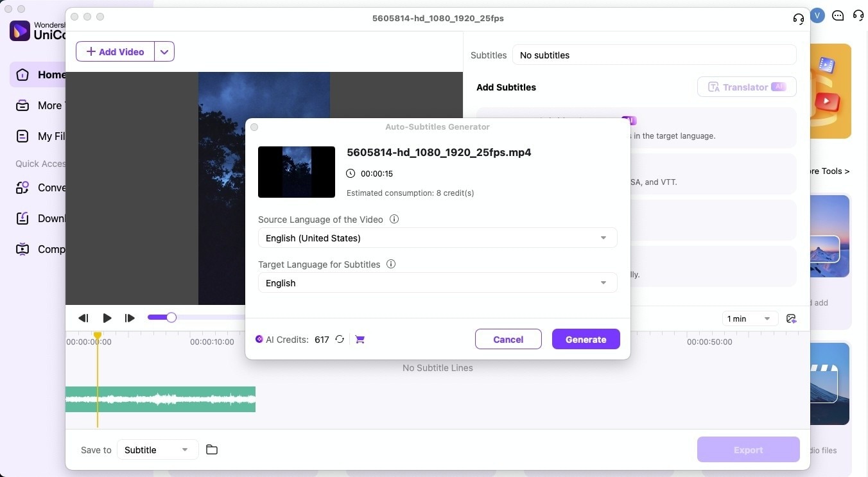Go to Home in the sidebar
This screenshot has width=868, height=477.
coord(39,74)
